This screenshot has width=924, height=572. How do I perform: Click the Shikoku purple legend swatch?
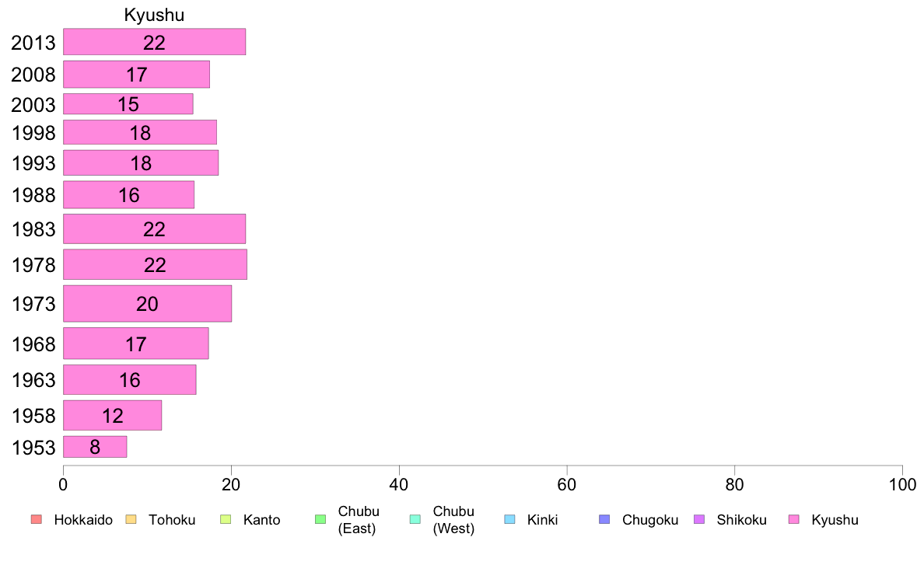pos(699,520)
